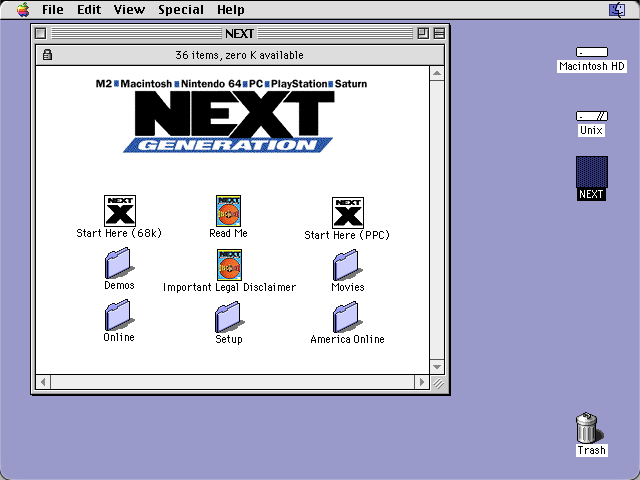
Task: Select the Trash can icon
Action: [x=587, y=427]
